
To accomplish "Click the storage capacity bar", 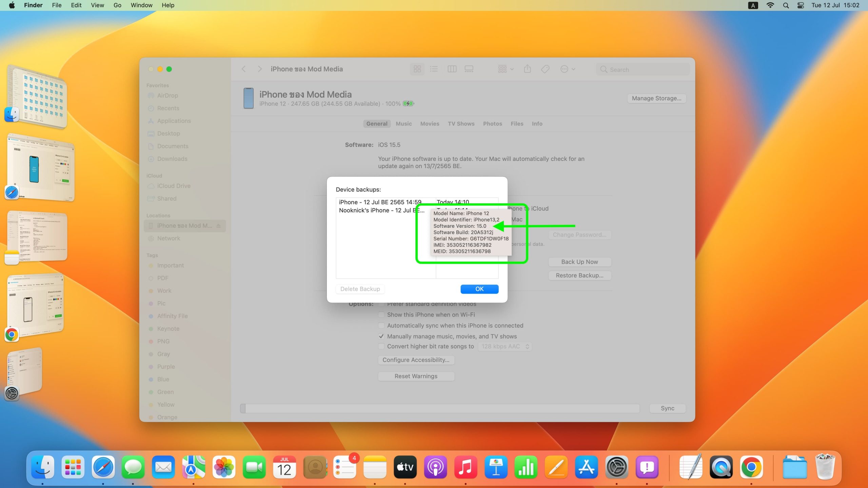I will (x=440, y=408).
